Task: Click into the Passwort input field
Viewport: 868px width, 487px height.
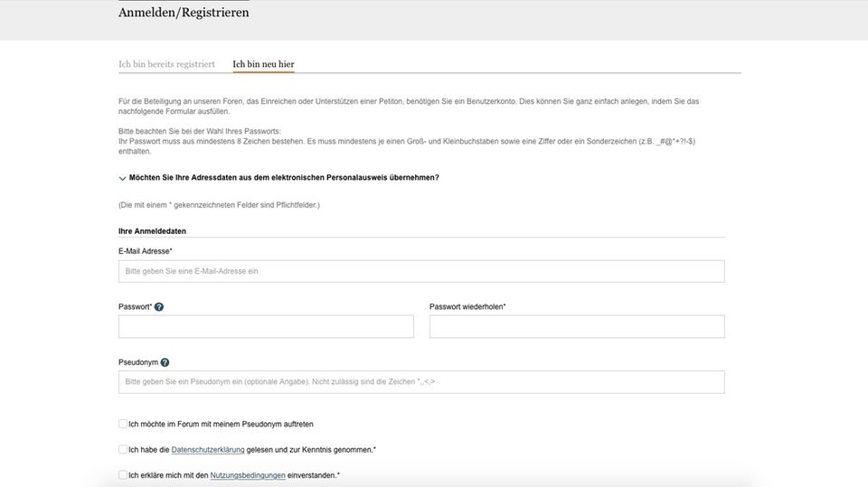Action: (266, 326)
